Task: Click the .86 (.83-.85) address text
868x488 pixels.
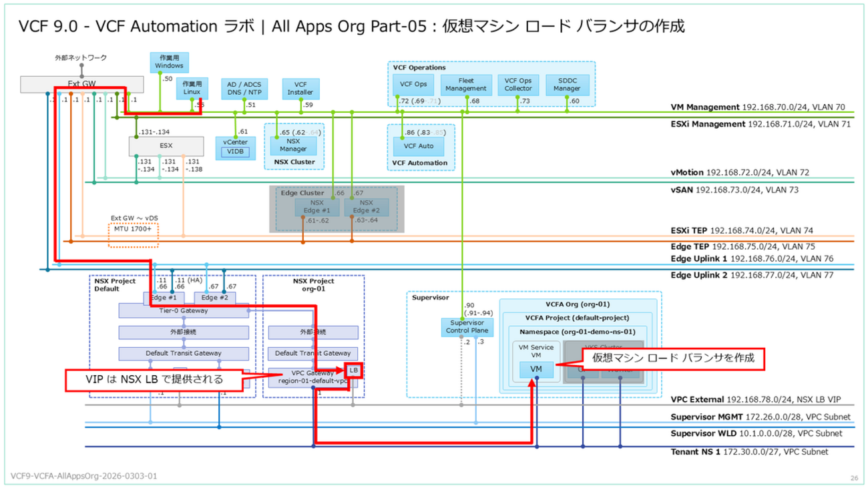Action: pos(424,132)
